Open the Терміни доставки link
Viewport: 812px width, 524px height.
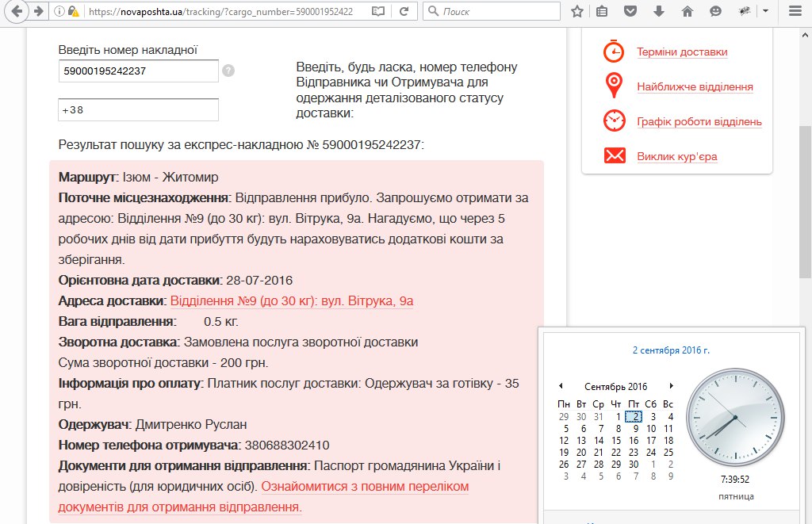pos(682,52)
